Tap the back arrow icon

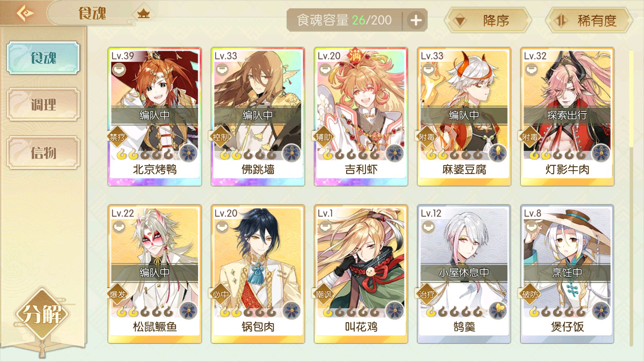[x=25, y=14]
